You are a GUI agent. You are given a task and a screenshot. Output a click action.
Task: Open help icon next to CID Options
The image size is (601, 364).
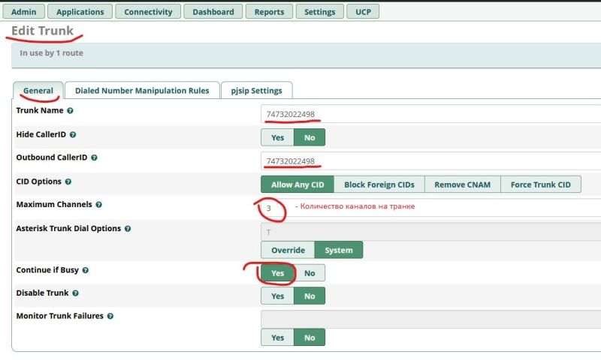[68, 182]
